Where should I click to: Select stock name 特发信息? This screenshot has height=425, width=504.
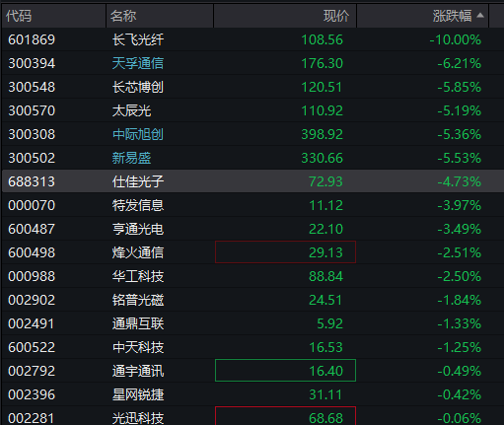coord(138,205)
